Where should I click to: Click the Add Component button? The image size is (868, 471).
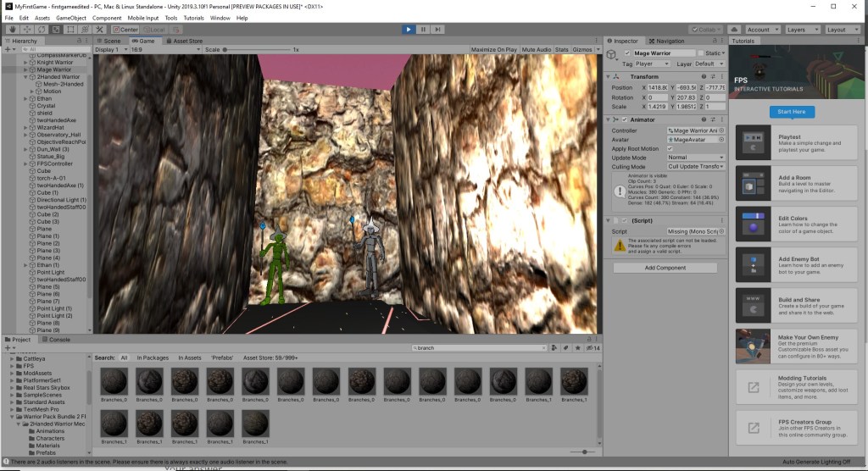(x=665, y=268)
